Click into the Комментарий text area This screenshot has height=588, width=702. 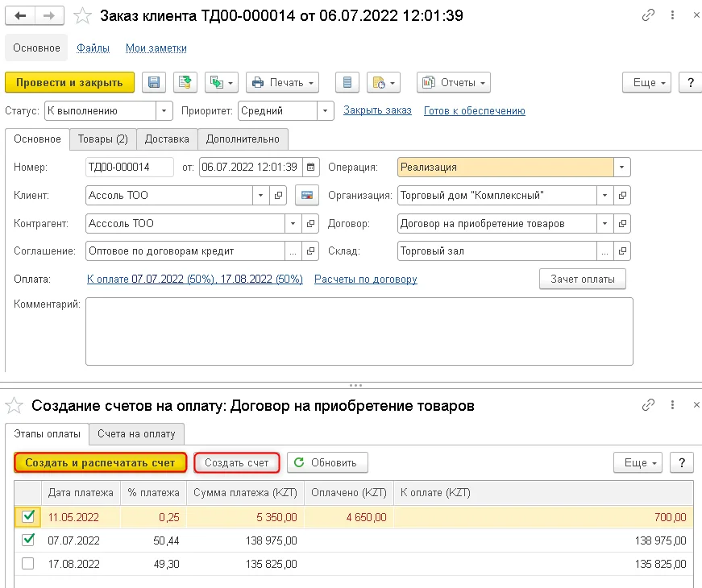point(359,332)
